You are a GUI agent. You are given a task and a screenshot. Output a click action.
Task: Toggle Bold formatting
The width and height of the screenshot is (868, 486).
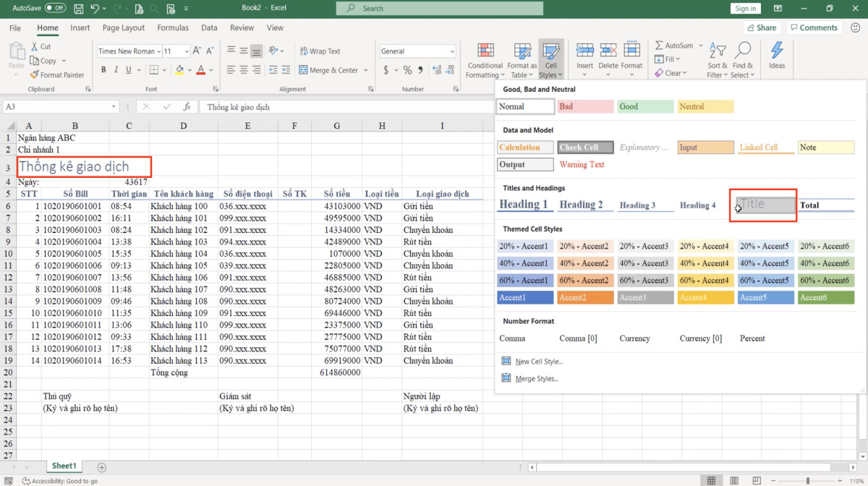click(x=103, y=70)
